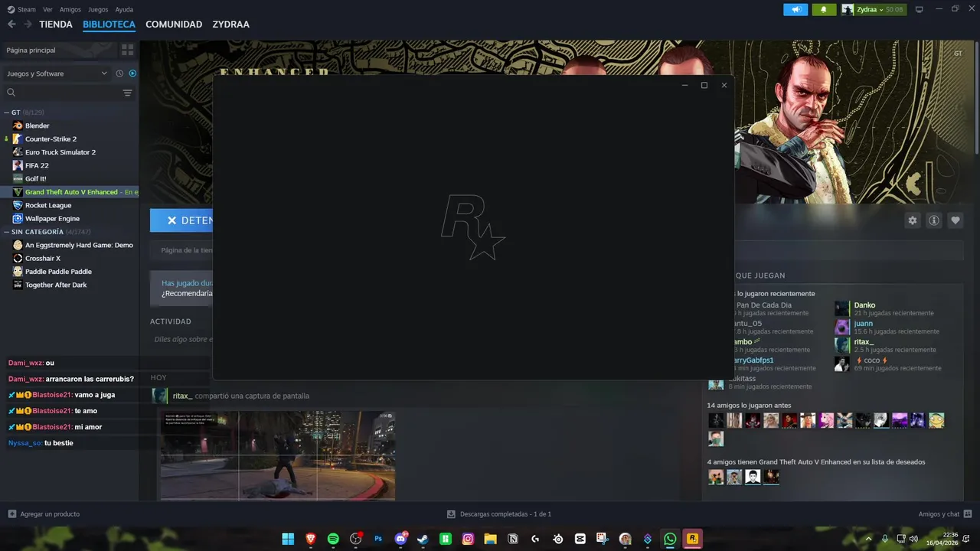980x551 pixels.
Task: Add game to favorites heart icon
Action: pos(955,220)
